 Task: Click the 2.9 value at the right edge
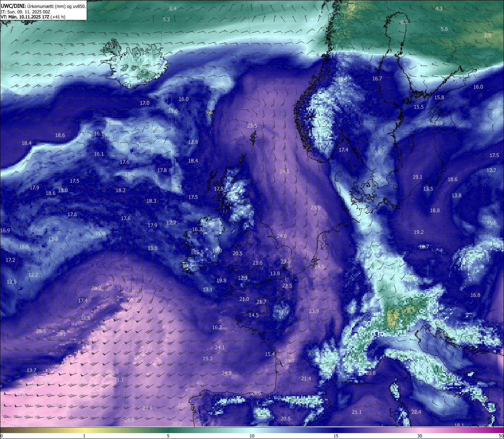tap(487, 35)
